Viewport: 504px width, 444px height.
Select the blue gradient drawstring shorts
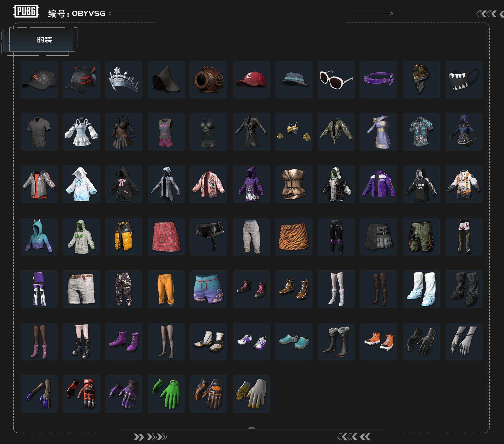209,289
